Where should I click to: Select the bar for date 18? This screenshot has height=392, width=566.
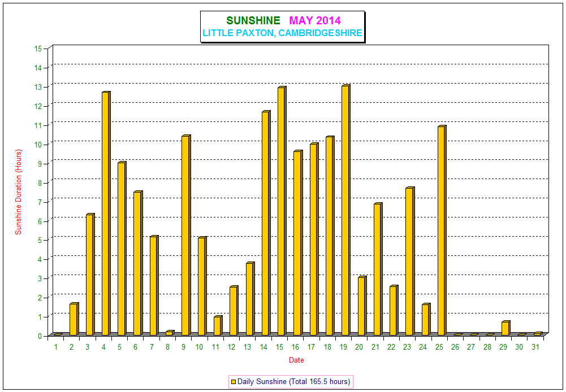pos(330,236)
